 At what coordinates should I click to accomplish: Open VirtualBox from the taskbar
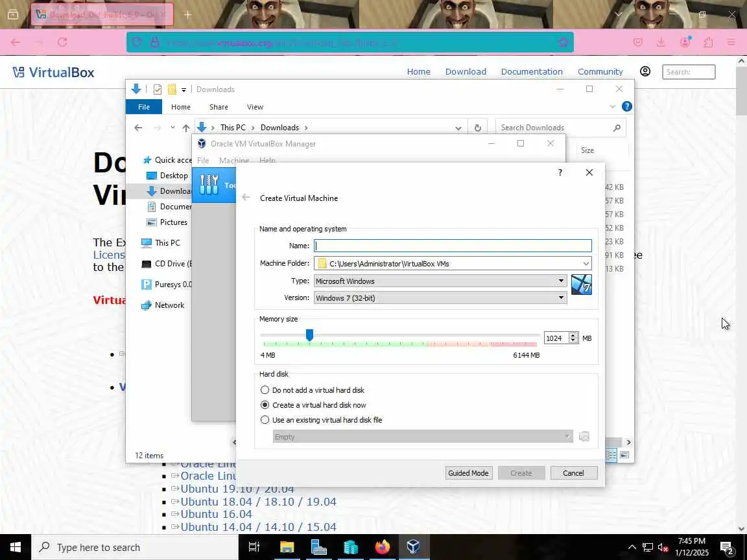pyautogui.click(x=413, y=547)
